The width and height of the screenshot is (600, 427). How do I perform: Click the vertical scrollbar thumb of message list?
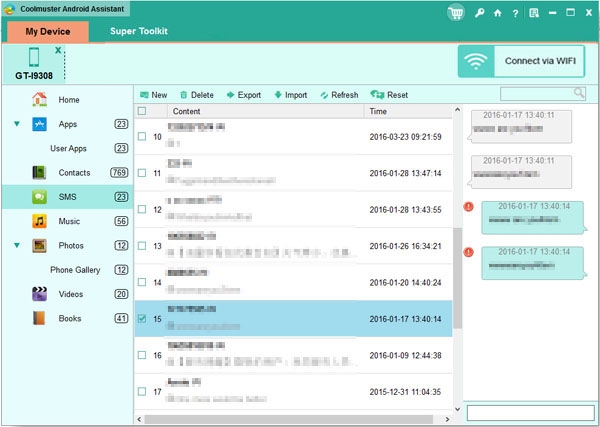click(x=458, y=278)
